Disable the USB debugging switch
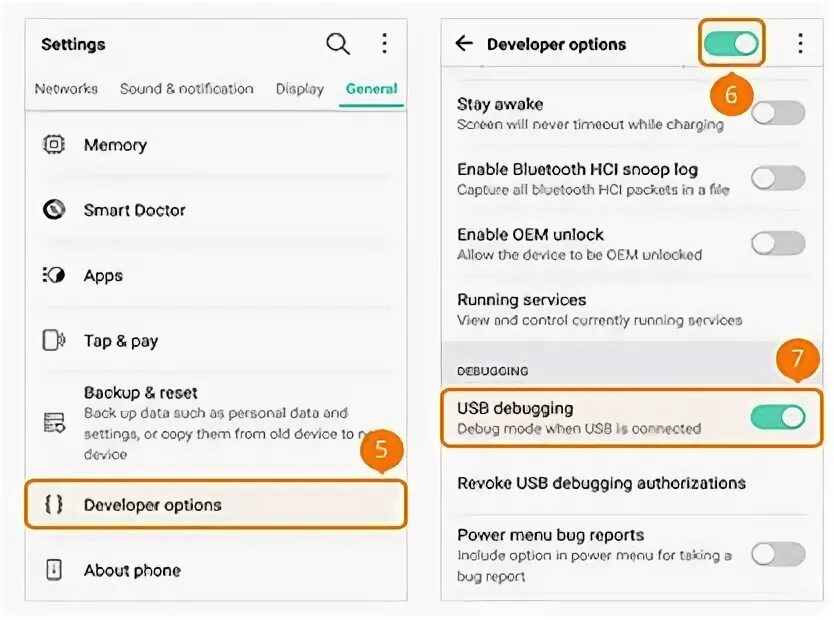 tap(778, 417)
